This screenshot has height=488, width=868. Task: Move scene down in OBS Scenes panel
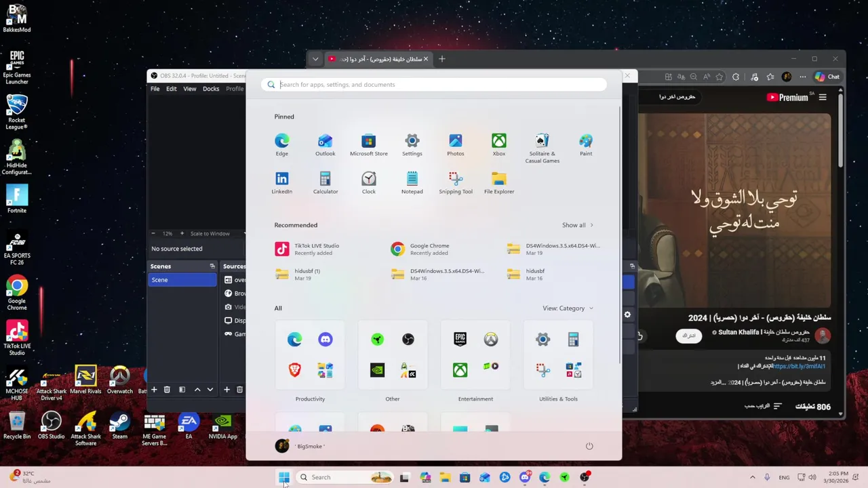click(210, 390)
